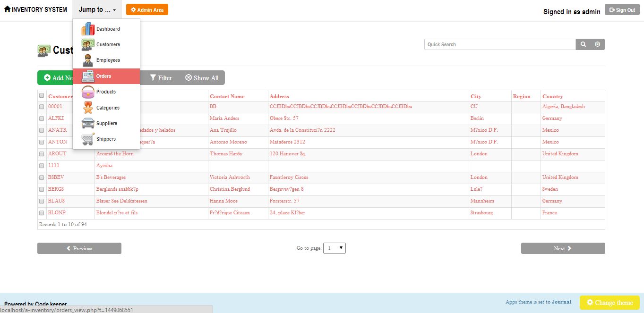Screen dimensions: 644x313
Task: Click the Suppliers car icon
Action: point(88,123)
